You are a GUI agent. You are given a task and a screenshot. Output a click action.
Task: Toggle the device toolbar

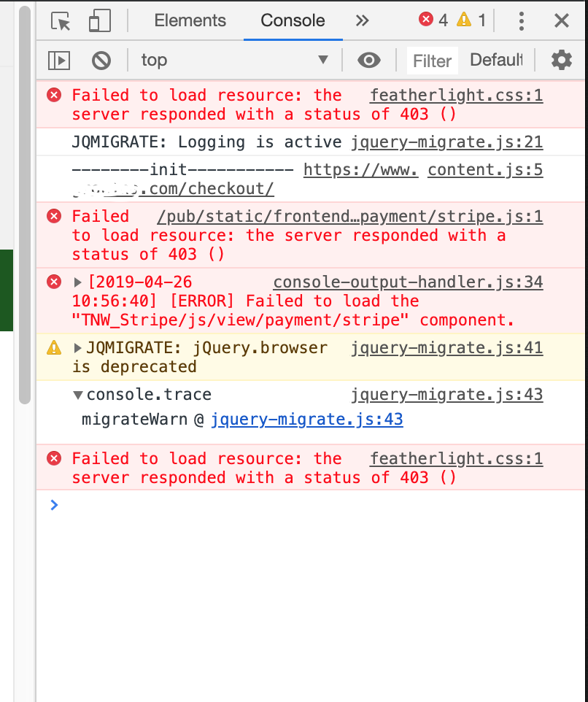[x=99, y=20]
